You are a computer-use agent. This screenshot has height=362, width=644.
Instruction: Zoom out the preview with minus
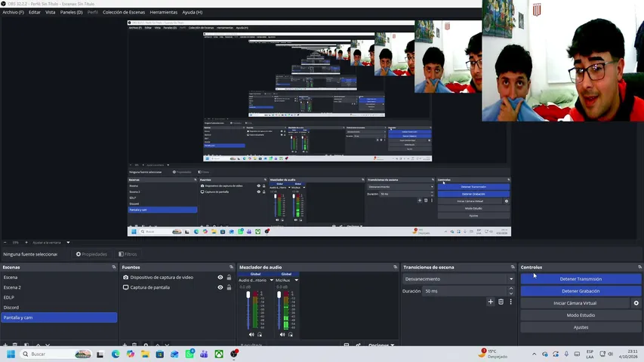click(x=5, y=243)
